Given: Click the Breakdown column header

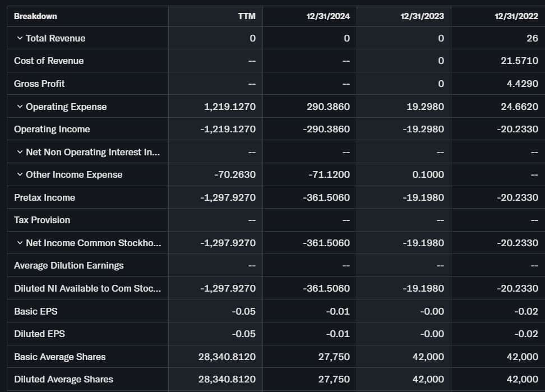Looking at the screenshot, I should point(35,16).
